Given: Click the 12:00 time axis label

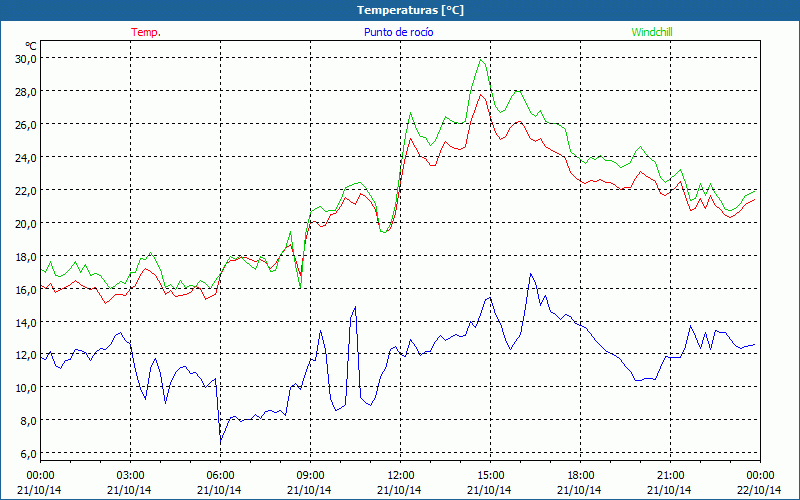Looking at the screenshot, I should pos(400,475).
